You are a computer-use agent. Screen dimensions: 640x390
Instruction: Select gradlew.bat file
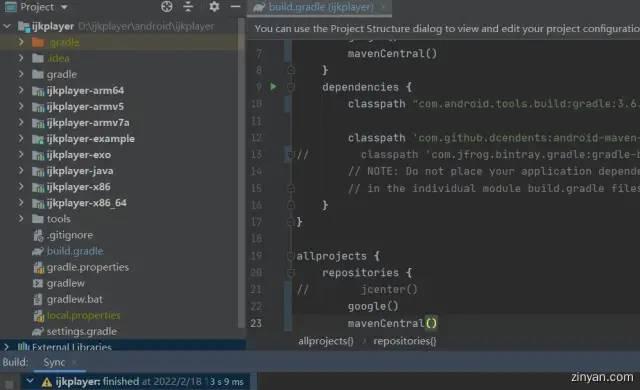(x=75, y=299)
